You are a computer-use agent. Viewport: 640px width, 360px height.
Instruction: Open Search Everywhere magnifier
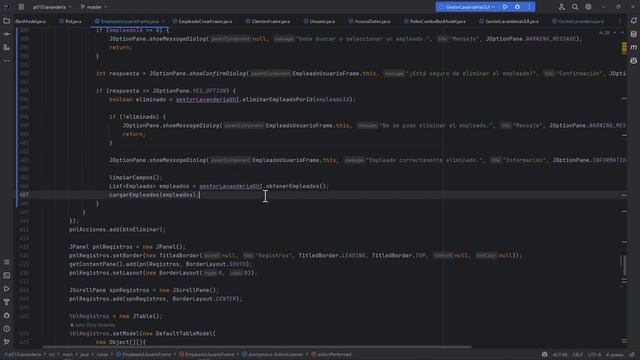[x=575, y=7]
